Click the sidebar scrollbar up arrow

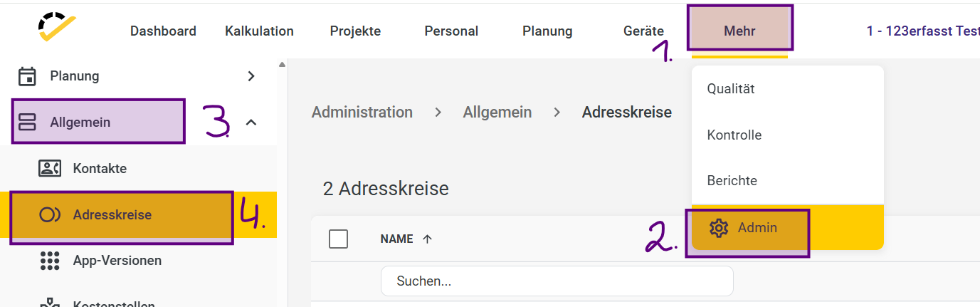(x=282, y=65)
